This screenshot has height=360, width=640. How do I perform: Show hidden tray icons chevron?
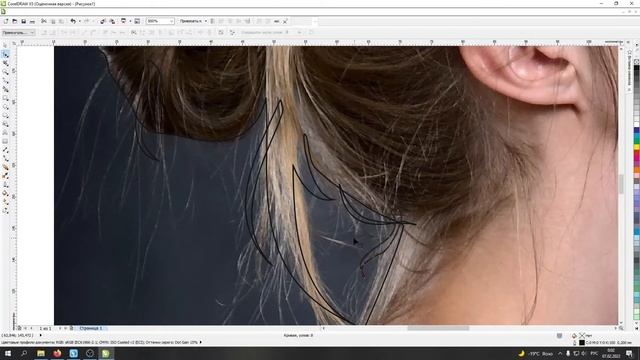tap(560, 353)
